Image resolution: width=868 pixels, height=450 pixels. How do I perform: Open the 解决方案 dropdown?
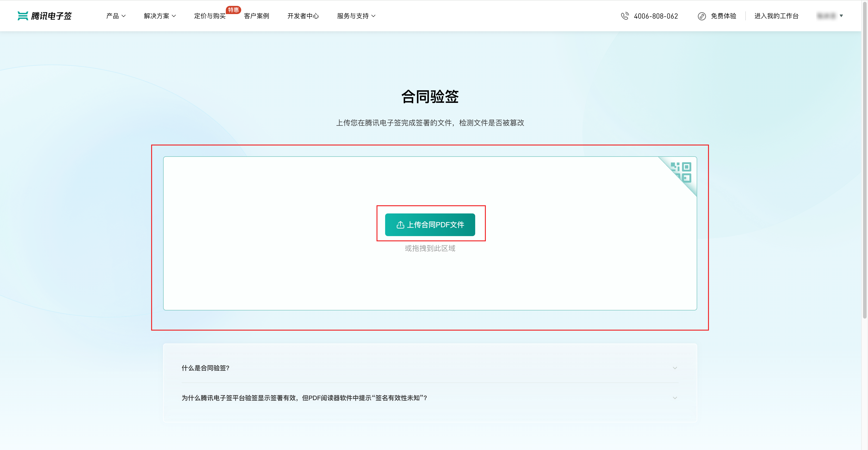[159, 16]
